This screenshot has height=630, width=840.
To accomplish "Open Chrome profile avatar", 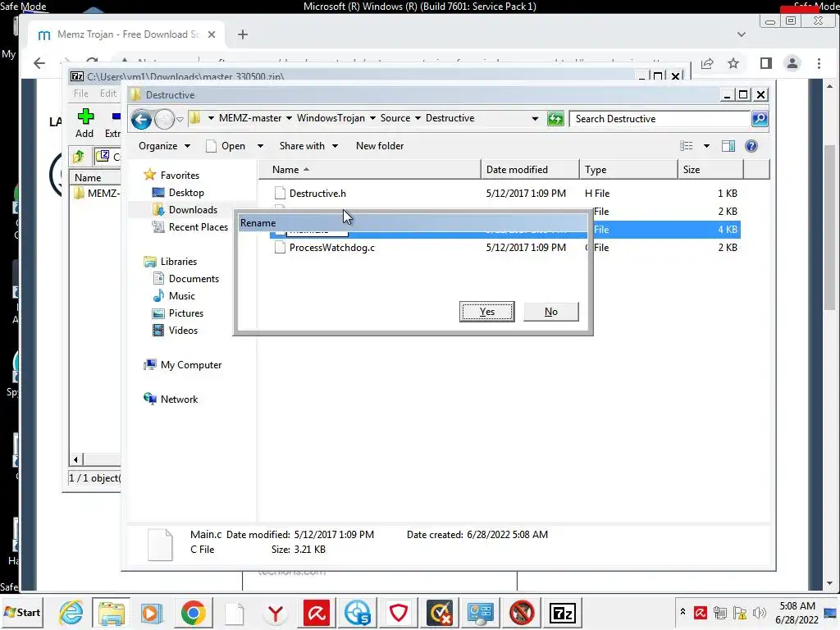I will click(x=792, y=63).
